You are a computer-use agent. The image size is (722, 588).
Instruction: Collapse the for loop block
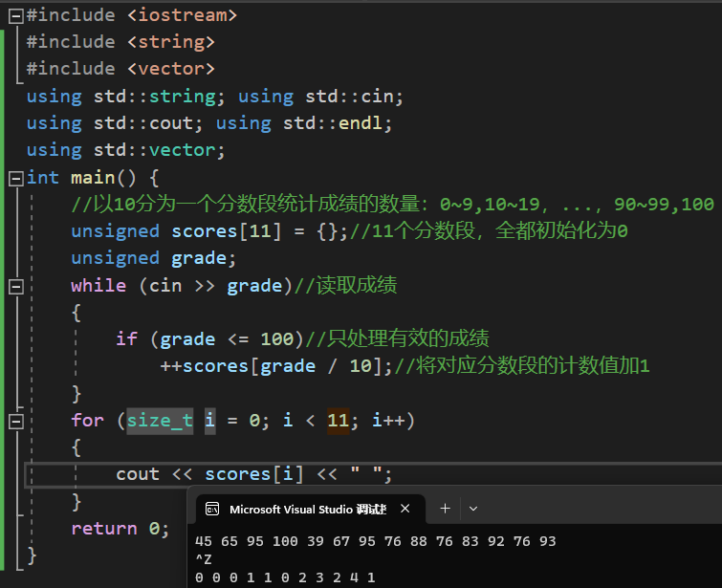click(14, 421)
